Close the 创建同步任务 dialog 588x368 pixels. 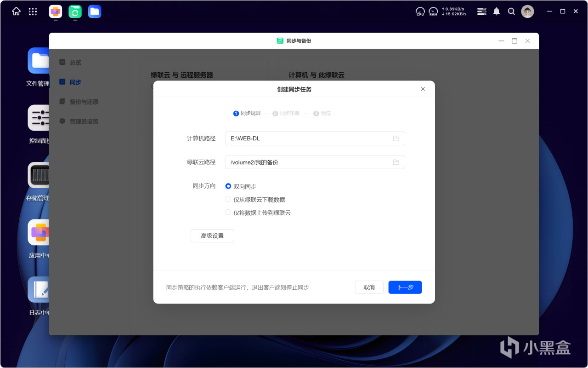coord(423,89)
